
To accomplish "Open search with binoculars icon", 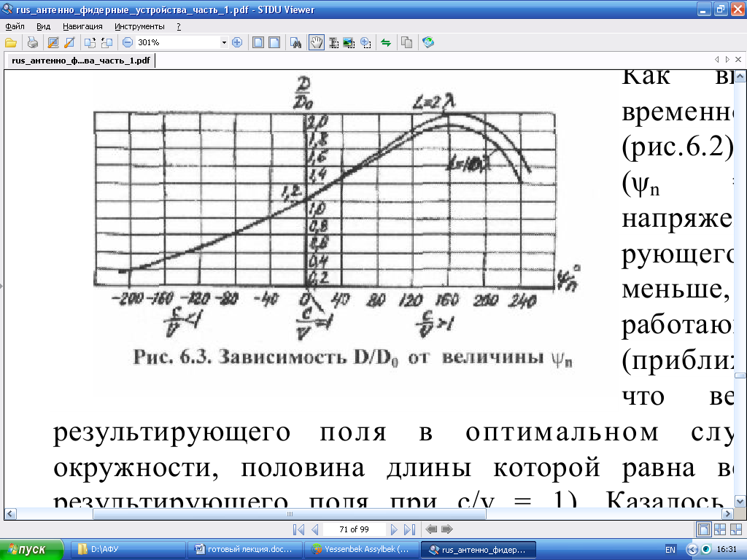I will 296,43.
